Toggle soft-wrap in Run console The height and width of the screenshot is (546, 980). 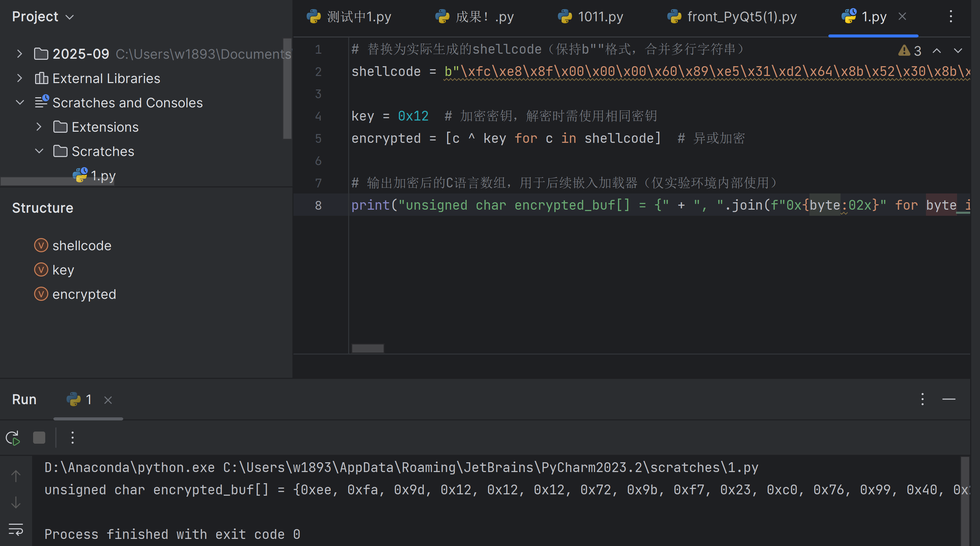pos(16,529)
